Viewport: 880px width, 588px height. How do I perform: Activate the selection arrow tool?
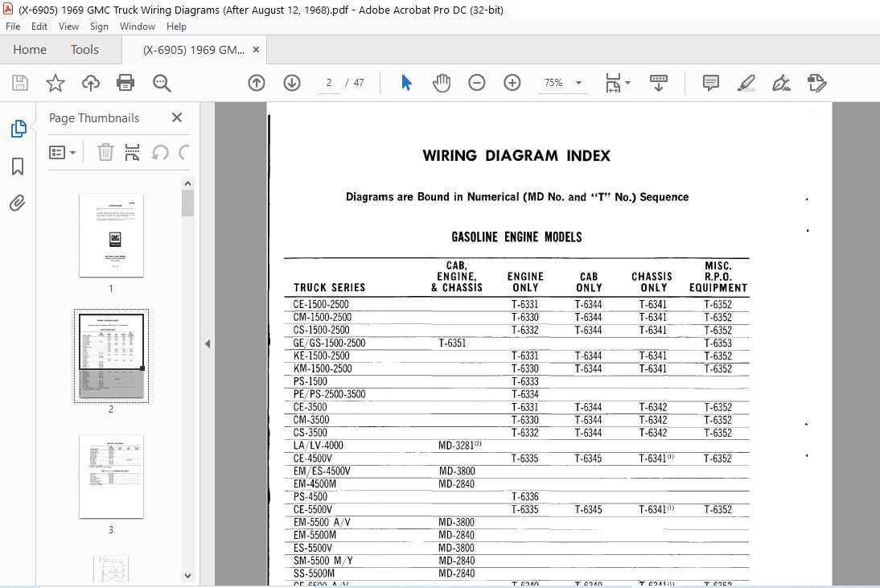pos(406,83)
